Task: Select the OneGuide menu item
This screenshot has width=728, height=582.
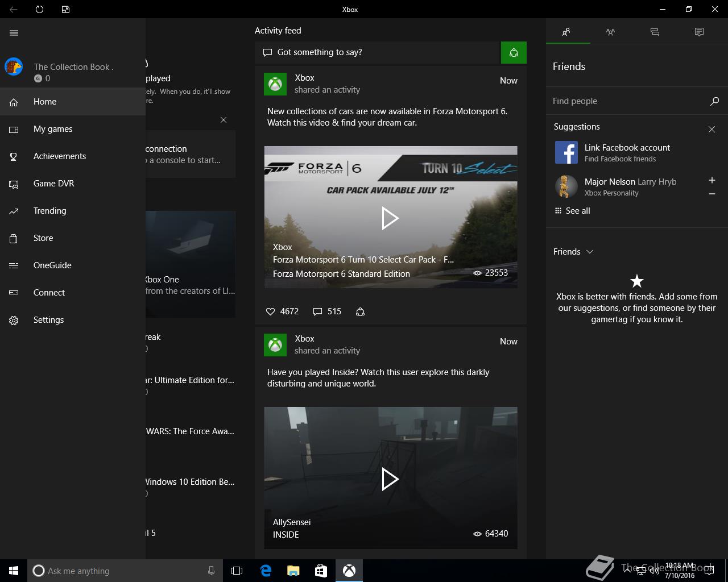Action: [73, 265]
